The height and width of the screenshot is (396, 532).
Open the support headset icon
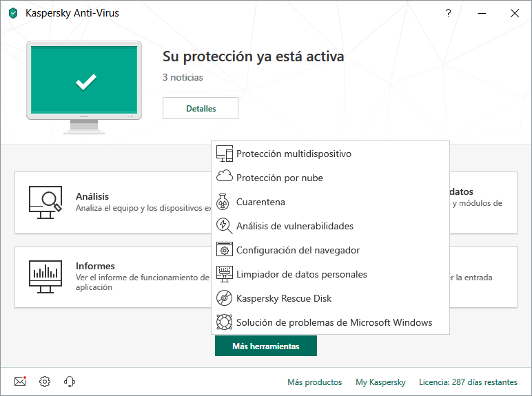coord(70,382)
